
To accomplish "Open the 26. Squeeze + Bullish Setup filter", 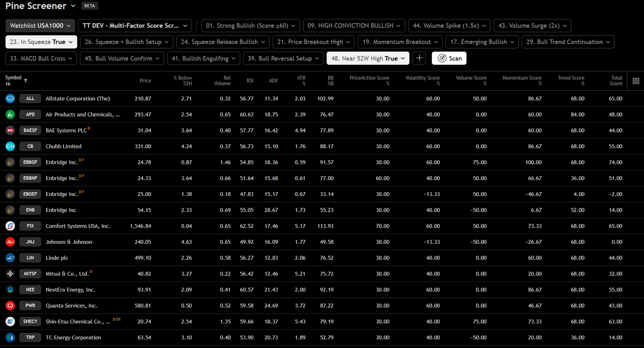I will tap(127, 42).
